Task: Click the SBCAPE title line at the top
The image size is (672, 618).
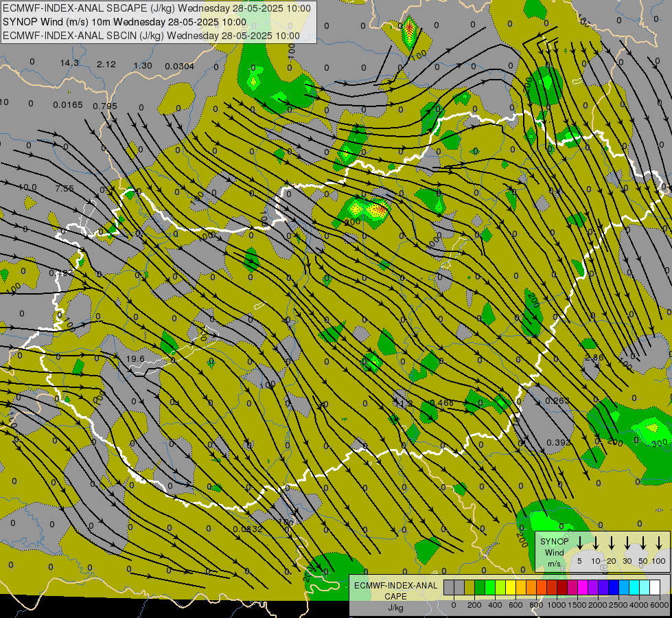Action: click(157, 8)
